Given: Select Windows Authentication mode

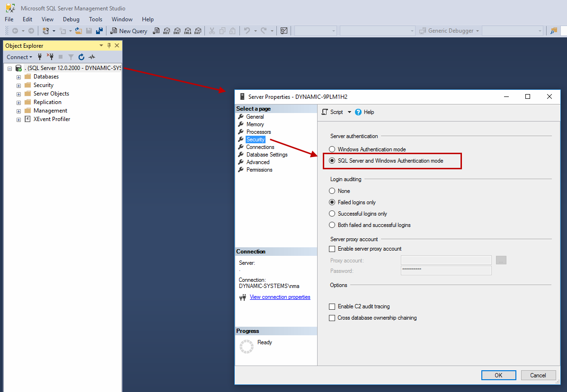Looking at the screenshot, I should 332,149.
